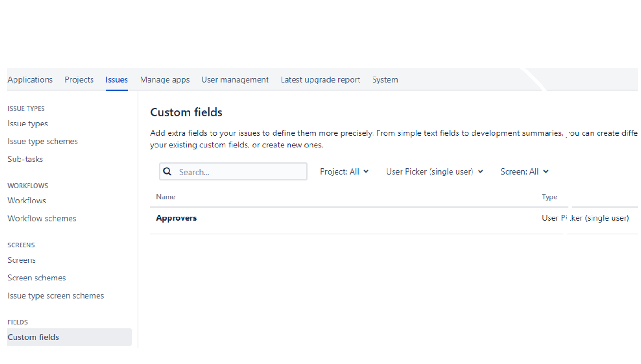Open the System tab
Viewport: 641px width, 364px height.
pos(385,80)
